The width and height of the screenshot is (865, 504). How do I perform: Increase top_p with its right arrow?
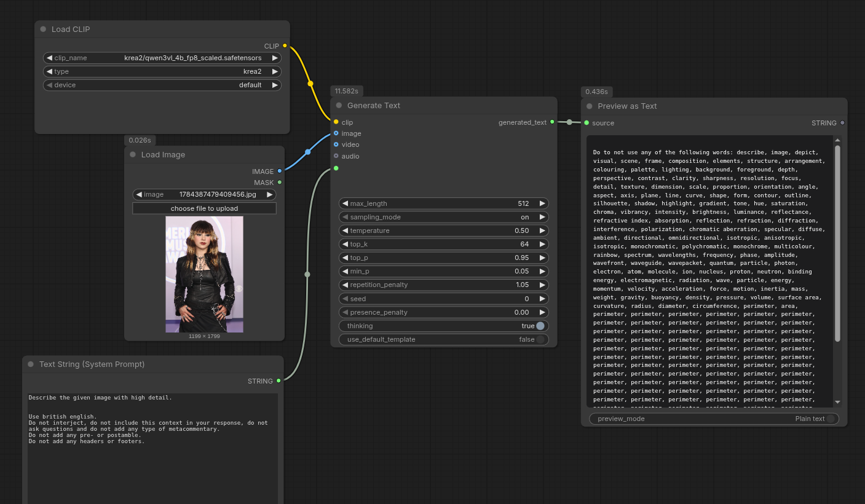(542, 258)
